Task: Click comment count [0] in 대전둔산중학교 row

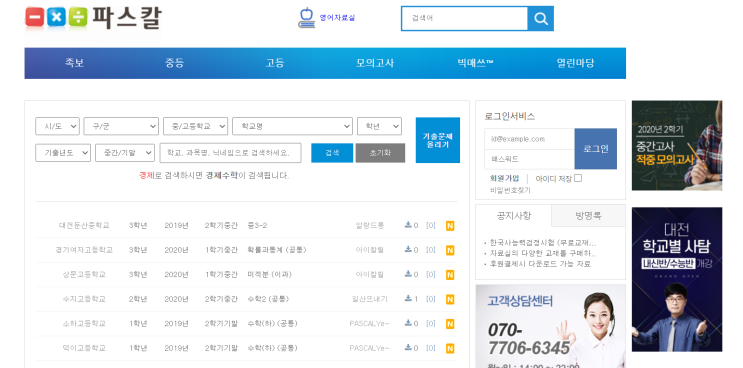Action: [x=430, y=225]
